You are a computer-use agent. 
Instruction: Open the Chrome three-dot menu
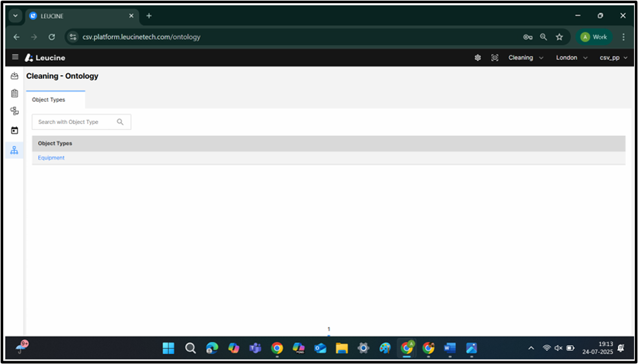[x=623, y=37]
